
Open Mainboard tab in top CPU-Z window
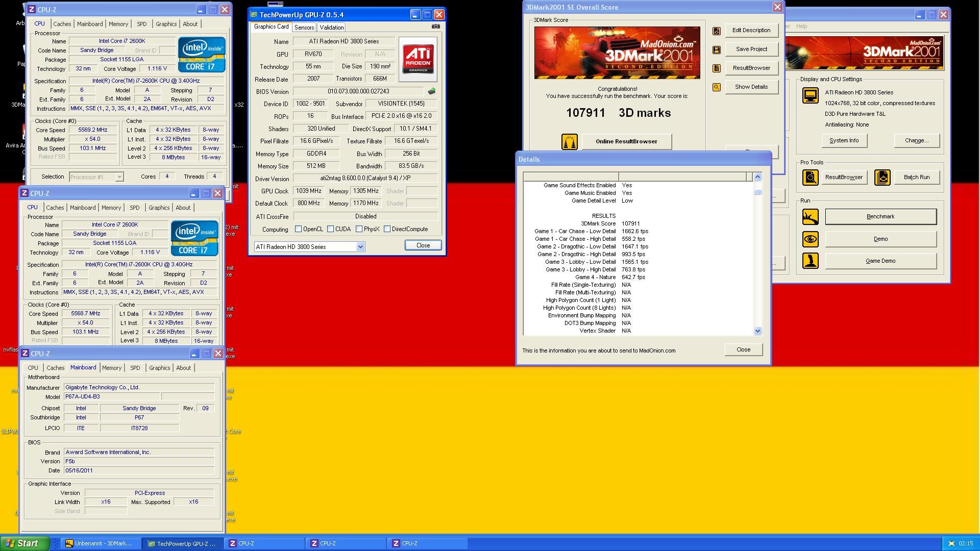coord(90,24)
